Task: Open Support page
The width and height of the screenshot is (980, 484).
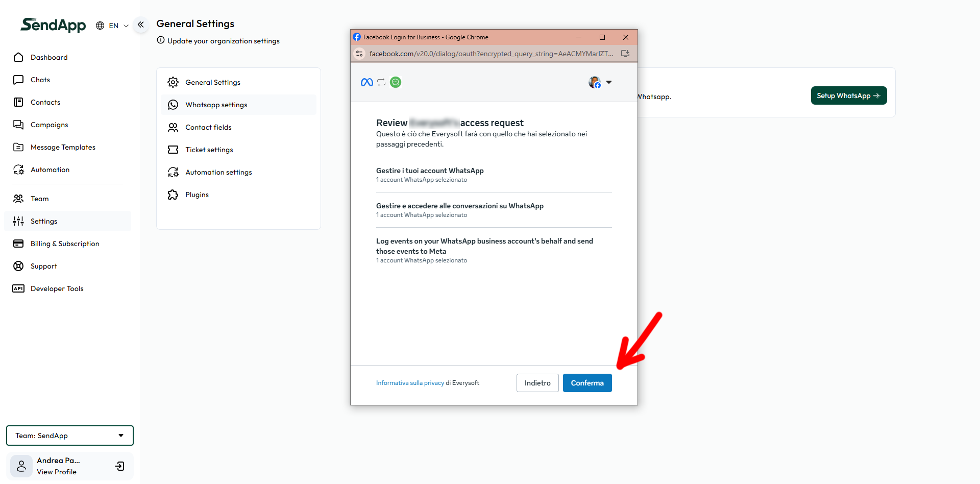Action: click(x=44, y=266)
